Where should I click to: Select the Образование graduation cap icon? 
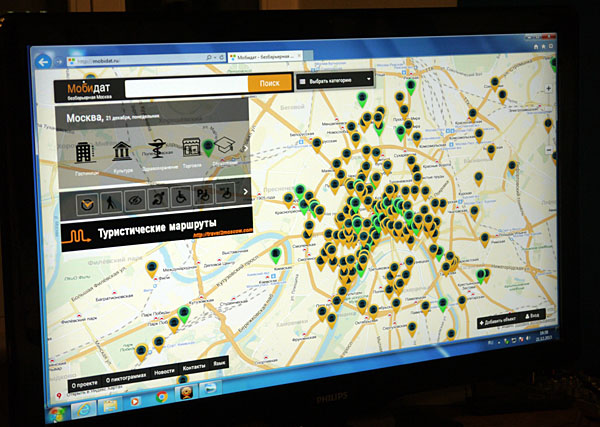point(225,145)
